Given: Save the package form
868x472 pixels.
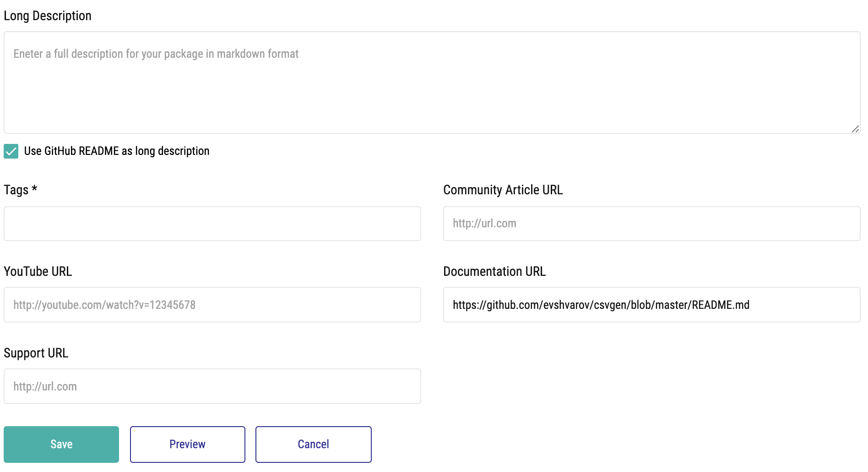Looking at the screenshot, I should pyautogui.click(x=61, y=445).
